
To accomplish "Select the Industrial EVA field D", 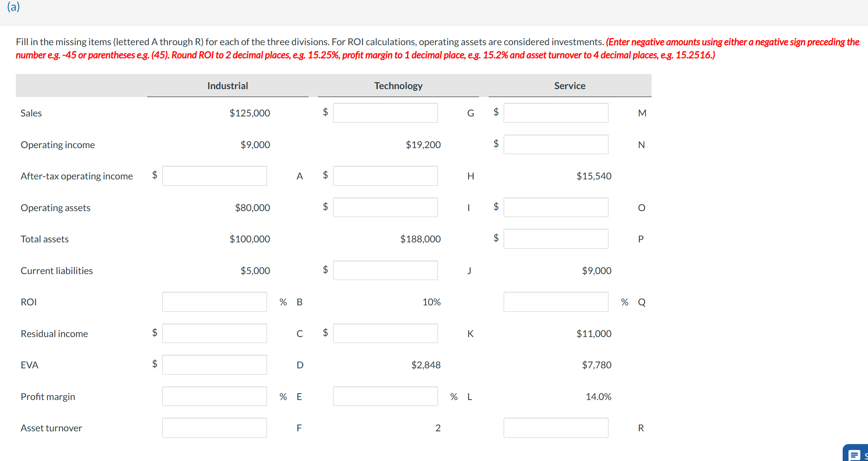I will point(214,365).
